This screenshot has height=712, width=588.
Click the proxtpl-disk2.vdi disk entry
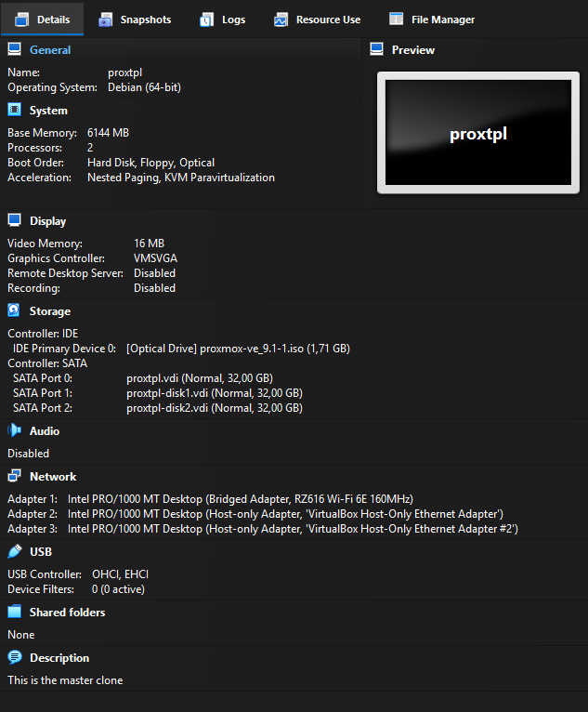tap(215, 408)
